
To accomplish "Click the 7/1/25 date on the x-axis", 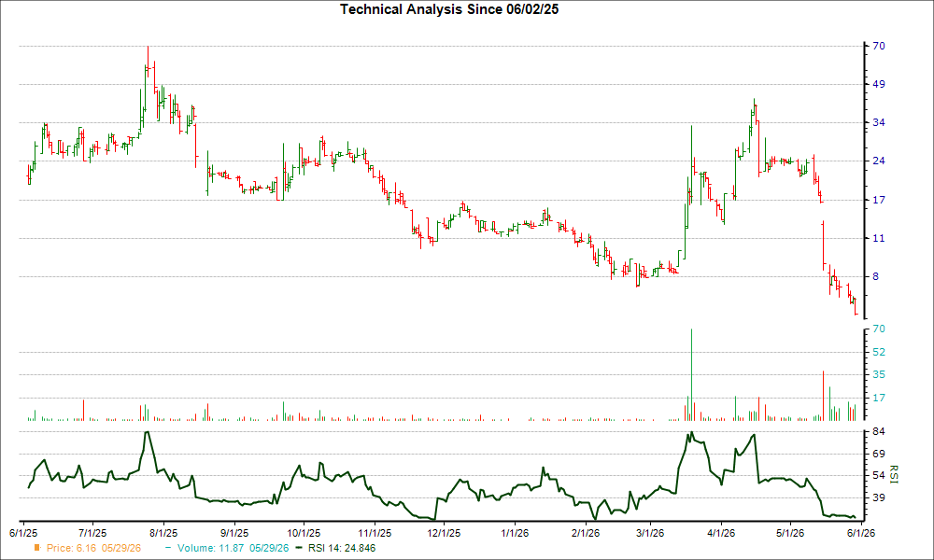I will coord(93,533).
